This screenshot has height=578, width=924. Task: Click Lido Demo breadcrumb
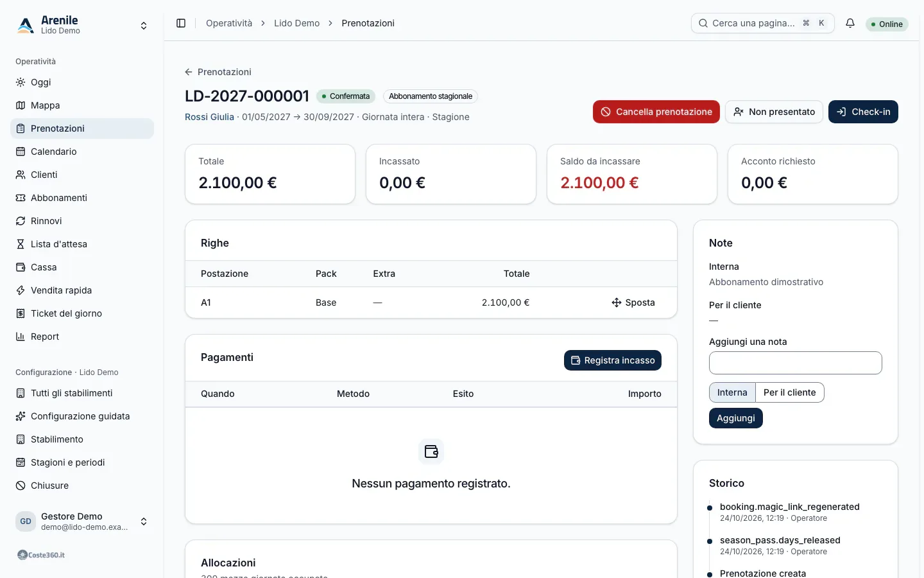(296, 23)
